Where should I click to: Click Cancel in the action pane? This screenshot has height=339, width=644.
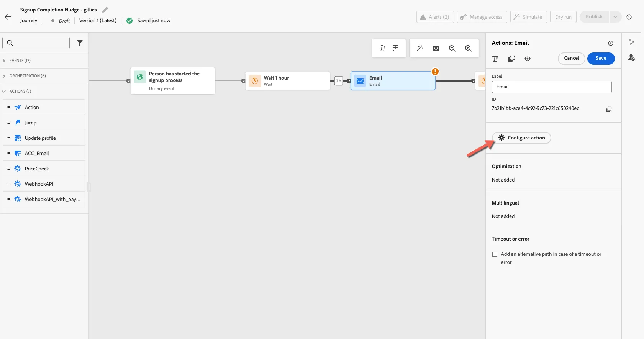(571, 58)
